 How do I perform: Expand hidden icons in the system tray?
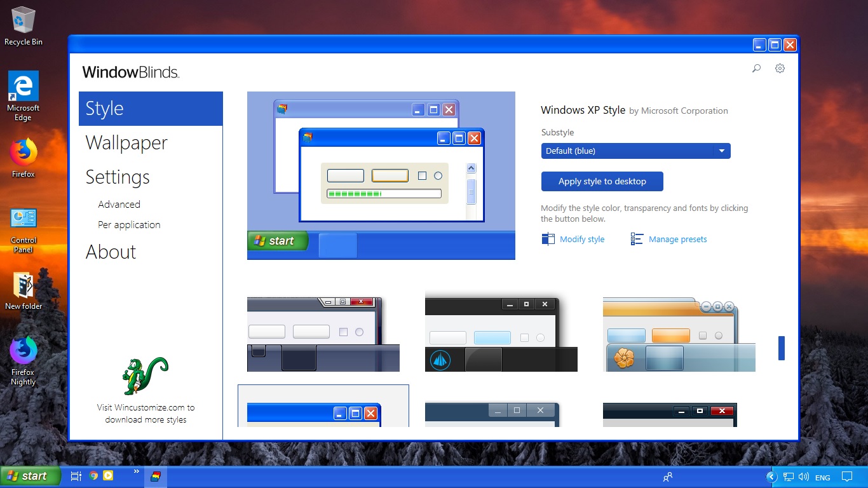point(771,476)
